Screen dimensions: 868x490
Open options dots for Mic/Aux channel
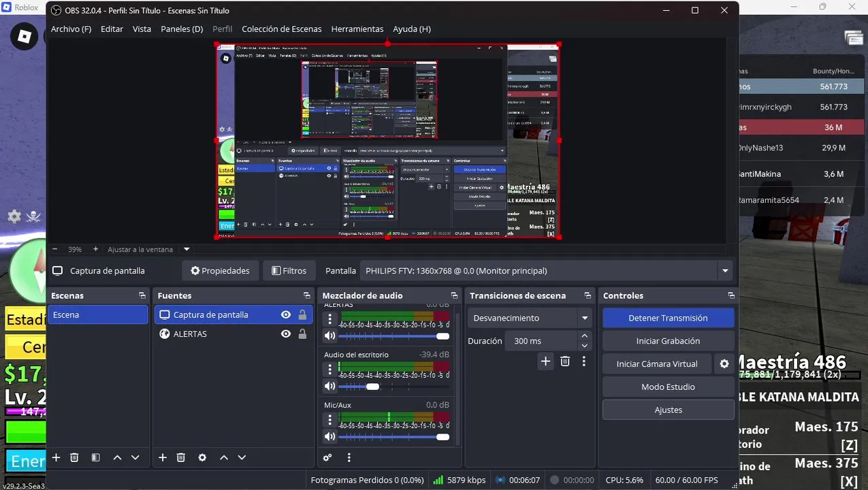tap(330, 420)
